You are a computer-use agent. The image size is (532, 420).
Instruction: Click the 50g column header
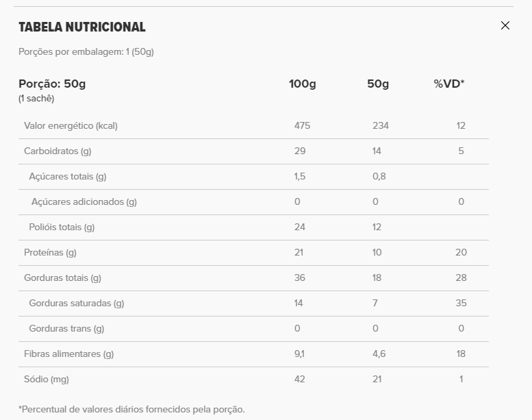(x=378, y=84)
